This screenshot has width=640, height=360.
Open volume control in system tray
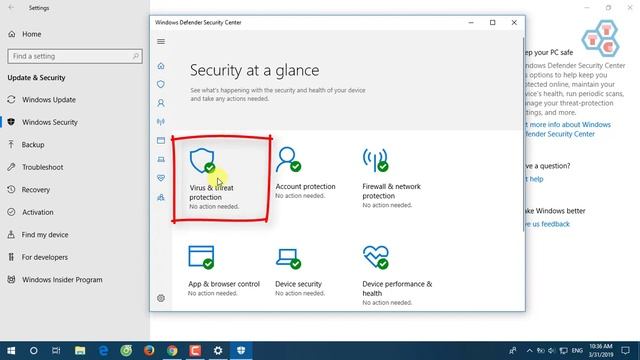[552, 351]
